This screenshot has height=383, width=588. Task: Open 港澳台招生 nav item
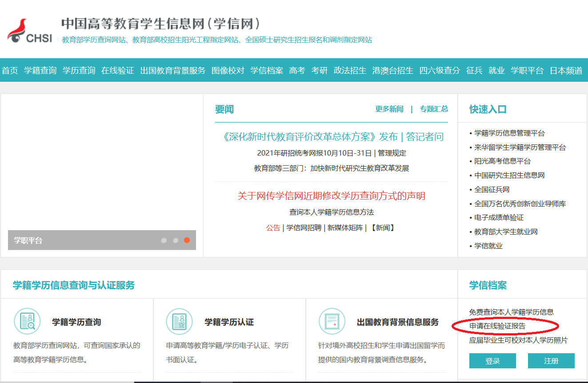[393, 70]
